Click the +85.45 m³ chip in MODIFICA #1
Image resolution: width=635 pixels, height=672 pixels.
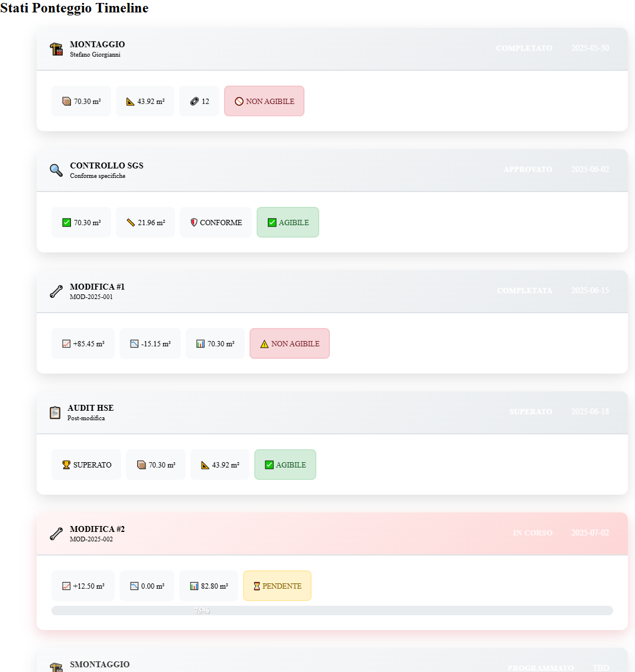click(83, 344)
